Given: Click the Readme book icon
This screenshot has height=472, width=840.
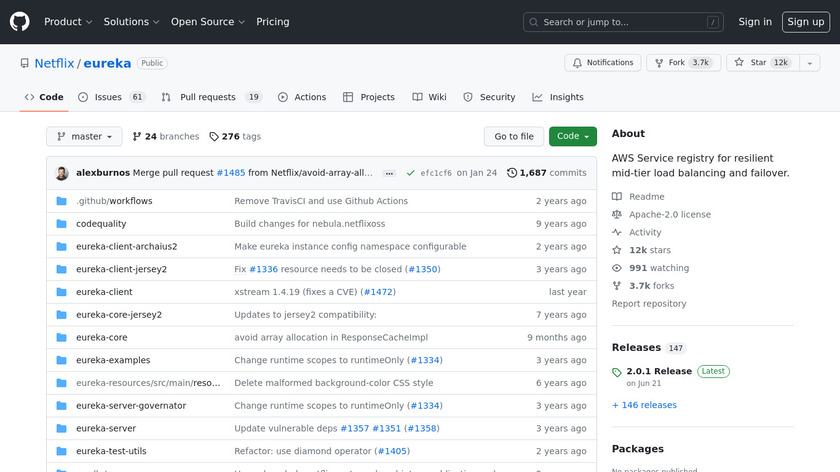Looking at the screenshot, I should (x=617, y=197).
